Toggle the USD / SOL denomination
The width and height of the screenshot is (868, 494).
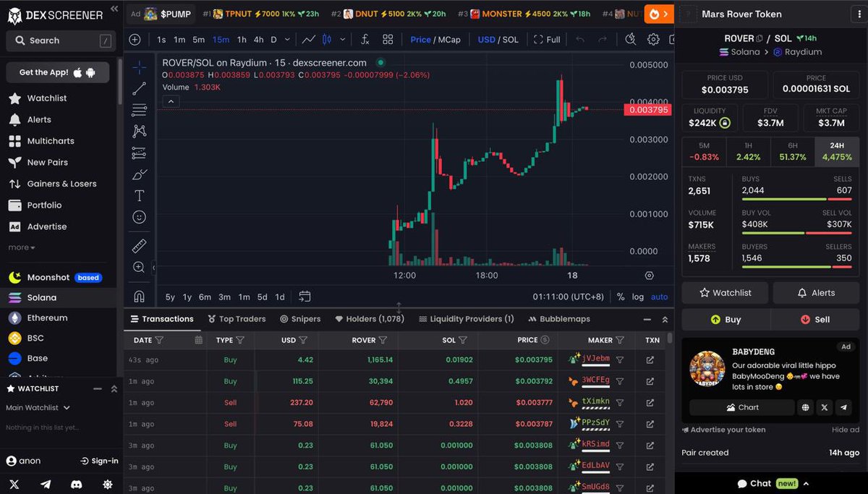pyautogui.click(x=498, y=40)
